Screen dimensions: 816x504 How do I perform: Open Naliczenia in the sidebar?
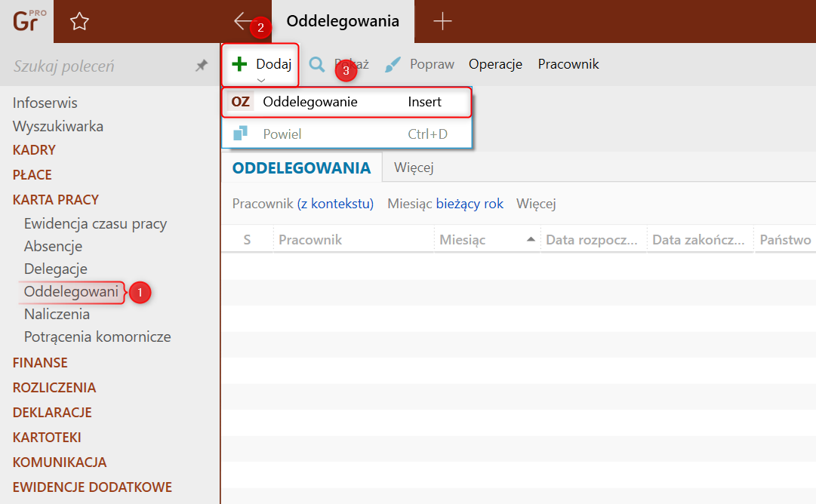click(x=57, y=314)
